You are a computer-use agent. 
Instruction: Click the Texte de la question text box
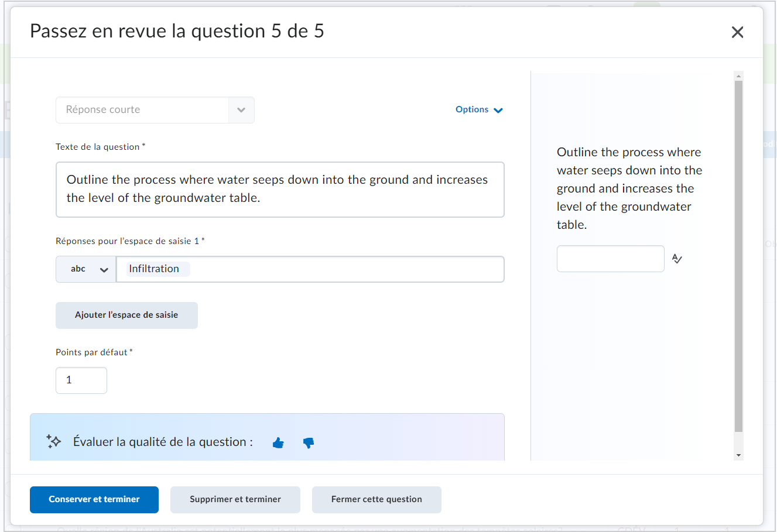280,190
